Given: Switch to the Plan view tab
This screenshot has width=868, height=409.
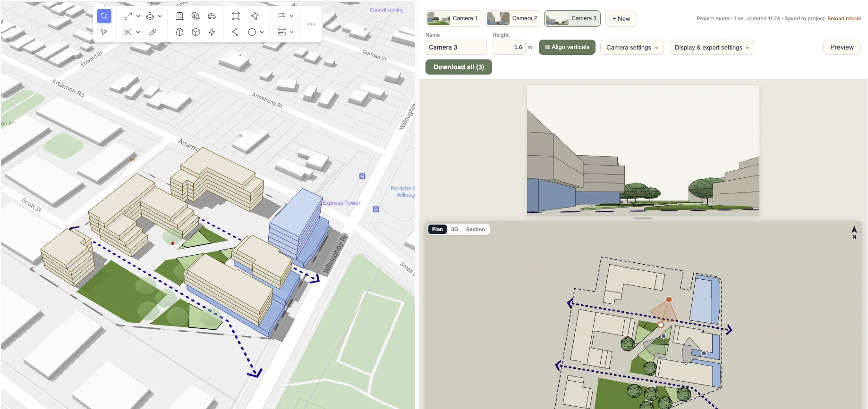Looking at the screenshot, I should [437, 229].
